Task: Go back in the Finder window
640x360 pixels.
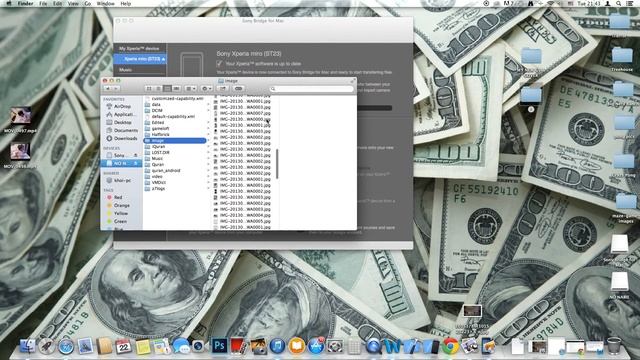Action: point(108,89)
